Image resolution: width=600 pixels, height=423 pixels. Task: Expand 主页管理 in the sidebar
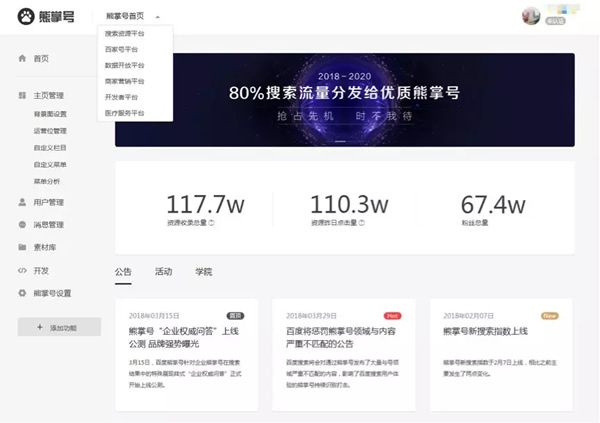[x=49, y=95]
